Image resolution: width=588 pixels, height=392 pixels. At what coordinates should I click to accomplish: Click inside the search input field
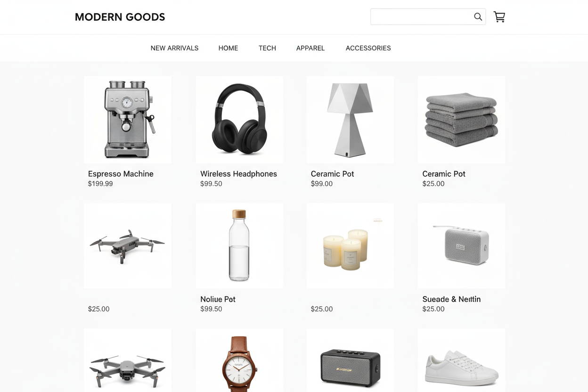click(x=422, y=16)
